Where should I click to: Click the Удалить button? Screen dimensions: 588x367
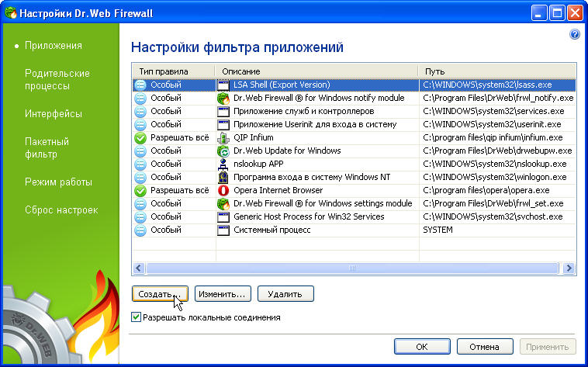tap(285, 294)
